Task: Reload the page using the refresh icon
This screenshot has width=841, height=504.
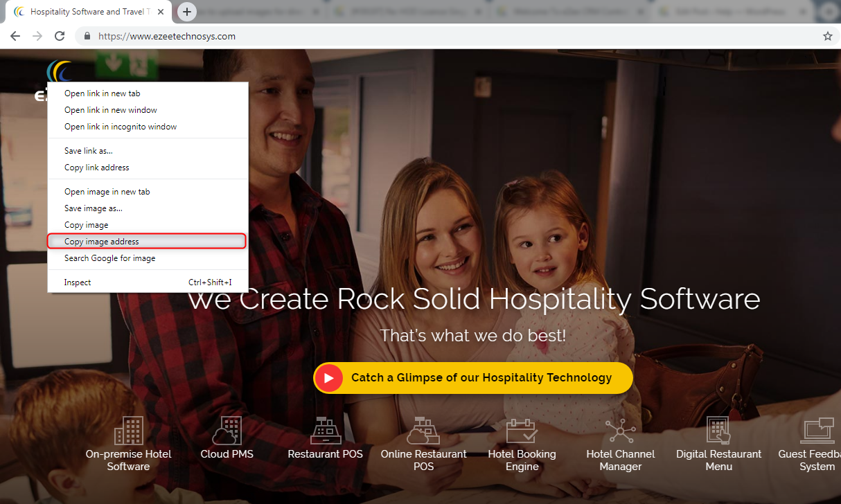Action: (x=60, y=36)
